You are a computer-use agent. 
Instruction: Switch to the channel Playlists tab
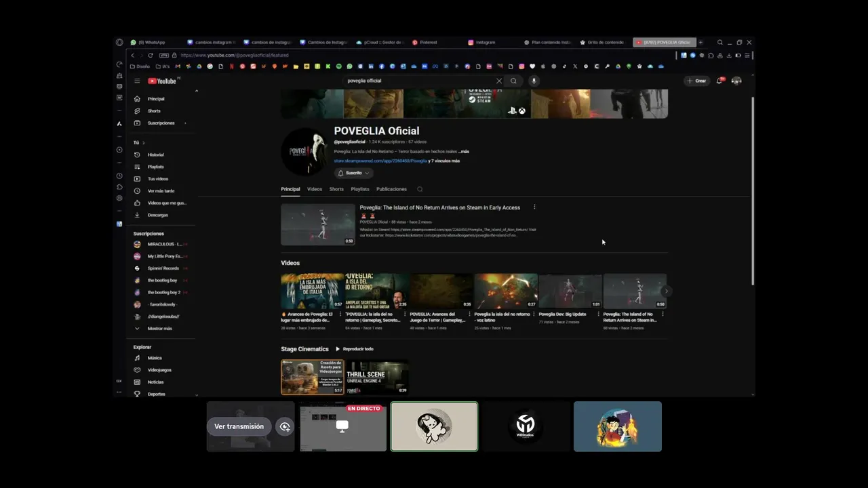(360, 189)
